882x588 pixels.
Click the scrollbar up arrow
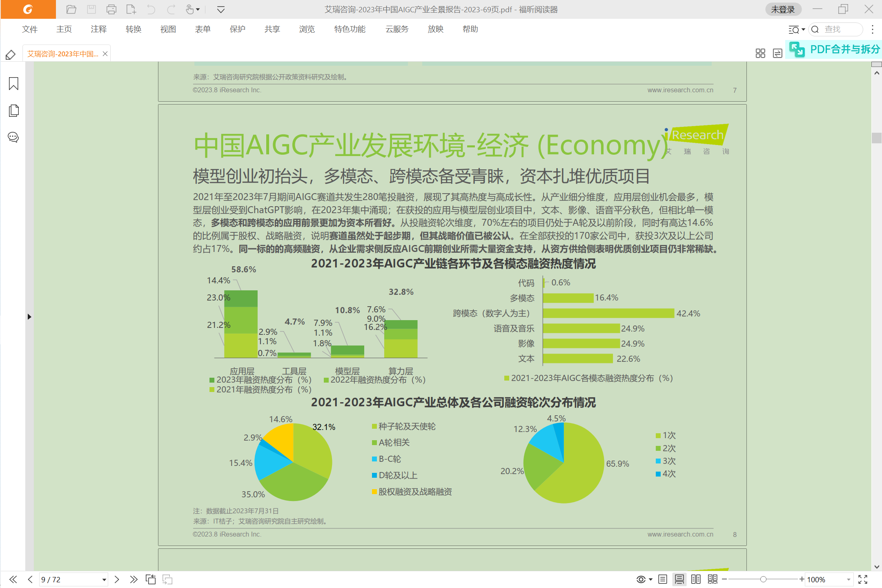pos(877,73)
